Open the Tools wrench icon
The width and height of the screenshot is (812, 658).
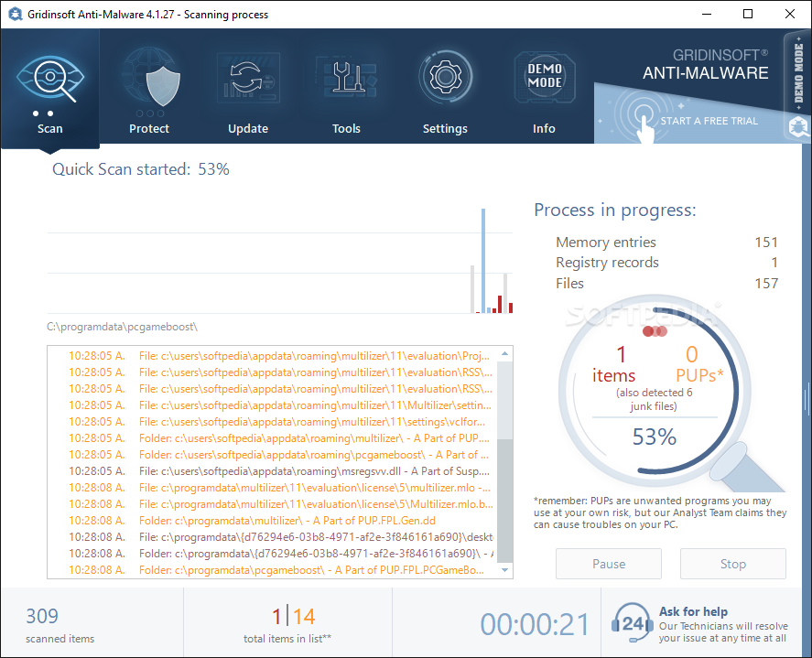[x=347, y=78]
